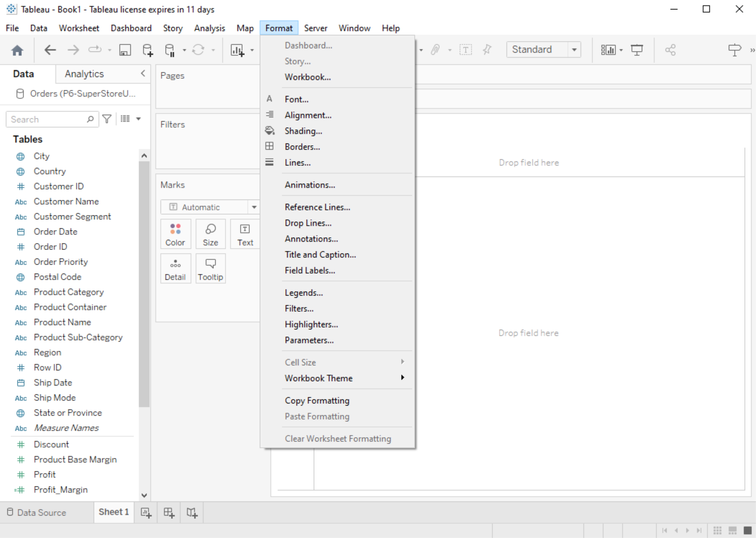Click the Show Tabs icon in status bar
Image resolution: width=756 pixels, height=538 pixels.
(x=748, y=530)
